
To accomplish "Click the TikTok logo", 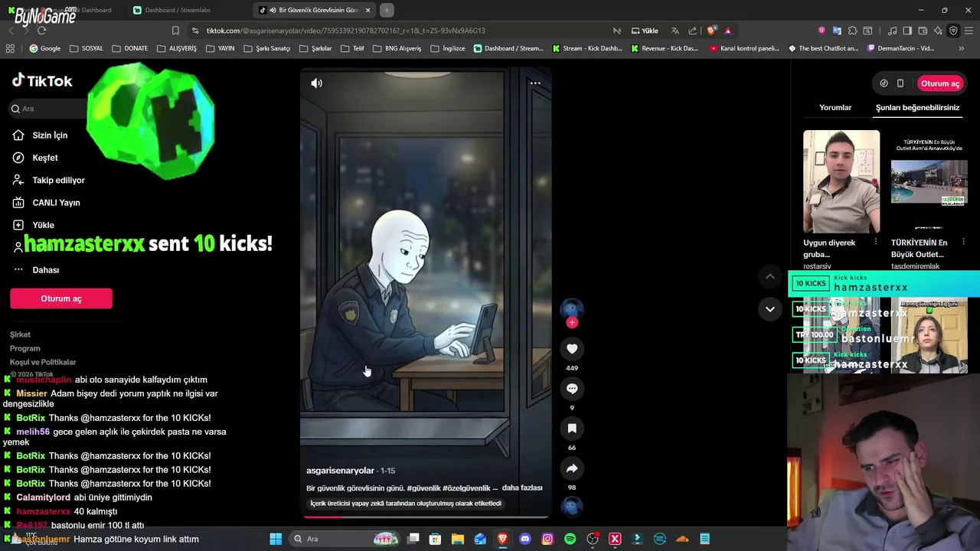I will (42, 80).
